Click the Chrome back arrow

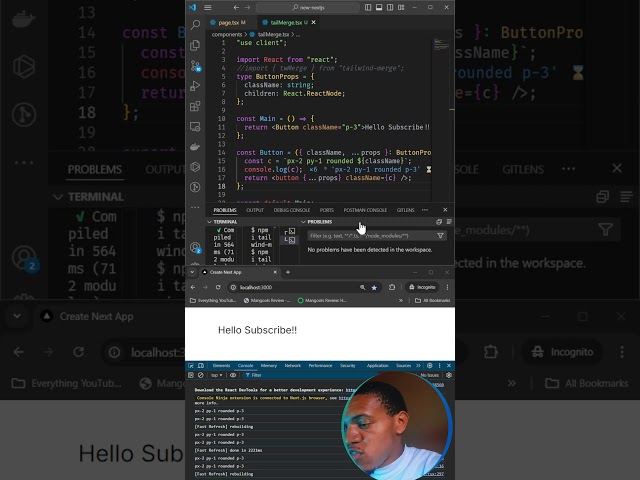click(x=193, y=288)
